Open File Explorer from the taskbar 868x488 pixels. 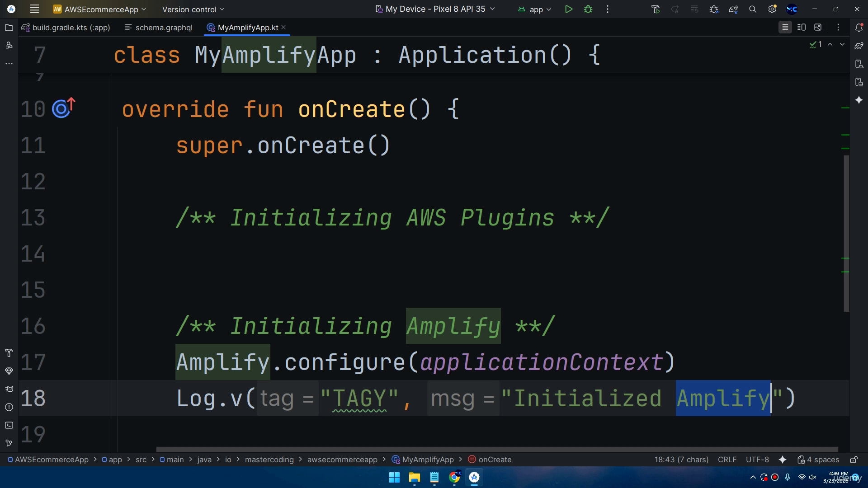[x=414, y=477]
